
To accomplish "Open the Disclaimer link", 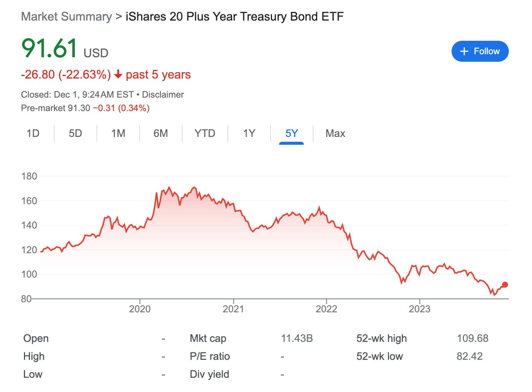I will tap(163, 95).
